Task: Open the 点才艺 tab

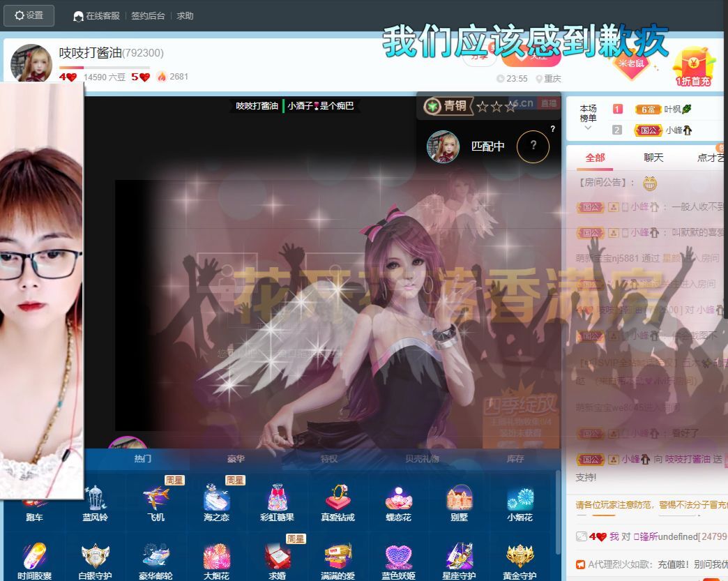Action: 711,158
